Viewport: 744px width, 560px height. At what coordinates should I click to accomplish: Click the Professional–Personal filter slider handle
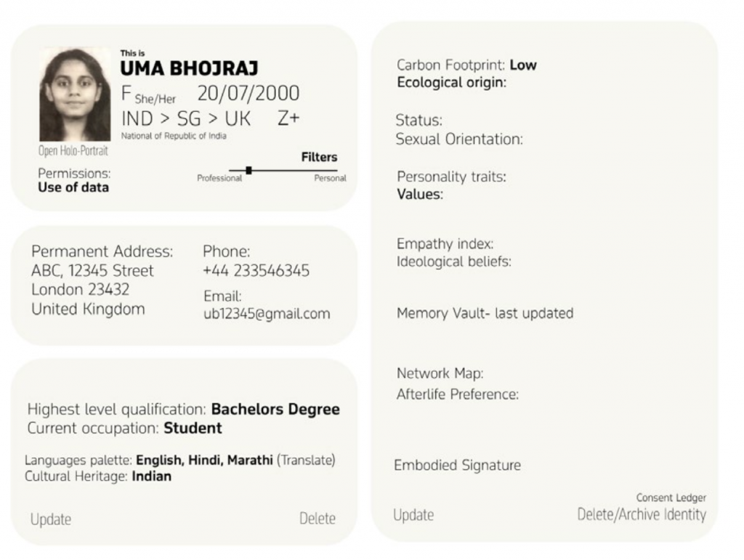tap(248, 170)
